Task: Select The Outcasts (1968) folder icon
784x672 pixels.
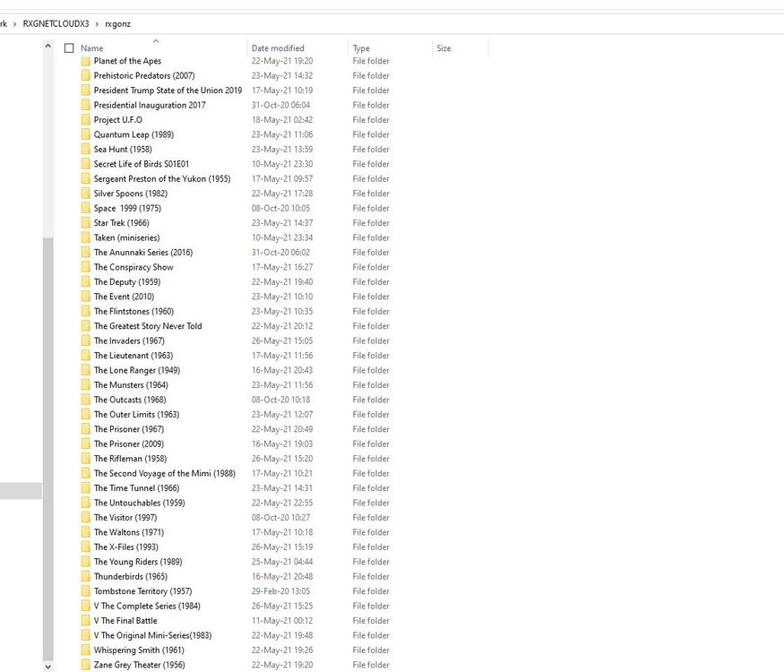Action: pyautogui.click(x=86, y=400)
